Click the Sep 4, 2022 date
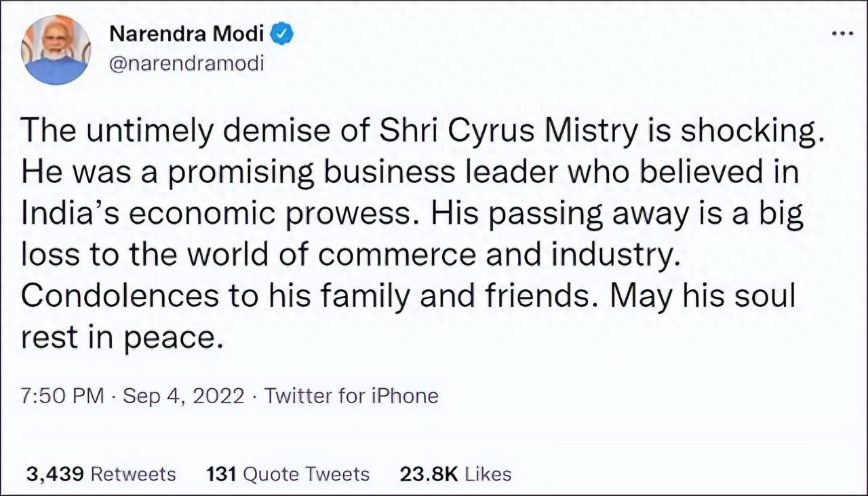The image size is (868, 496). (183, 396)
